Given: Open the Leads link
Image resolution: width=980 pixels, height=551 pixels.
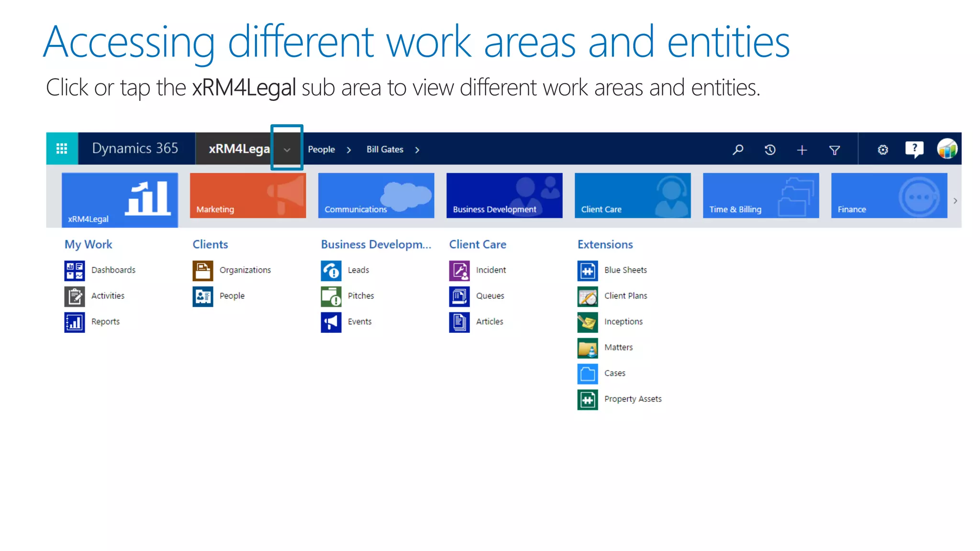Looking at the screenshot, I should [x=358, y=270].
